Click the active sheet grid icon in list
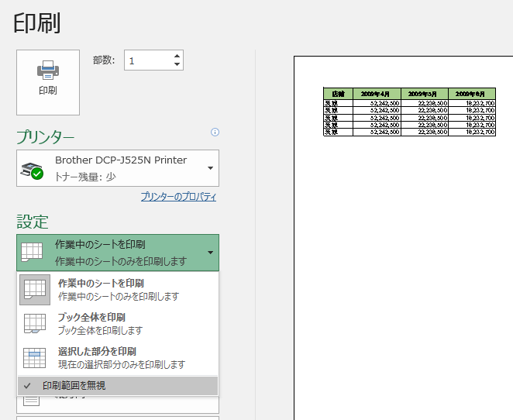Viewport: 513px width, 420px height. coord(35,290)
